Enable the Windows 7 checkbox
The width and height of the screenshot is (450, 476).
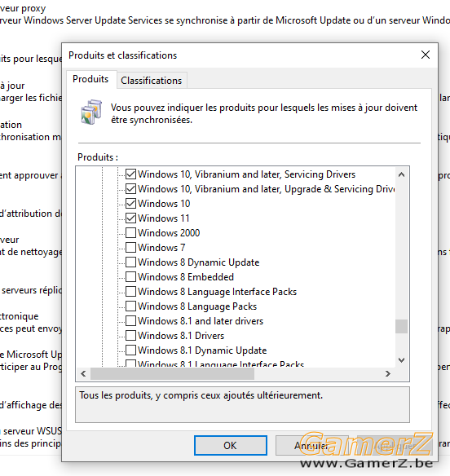(x=130, y=248)
